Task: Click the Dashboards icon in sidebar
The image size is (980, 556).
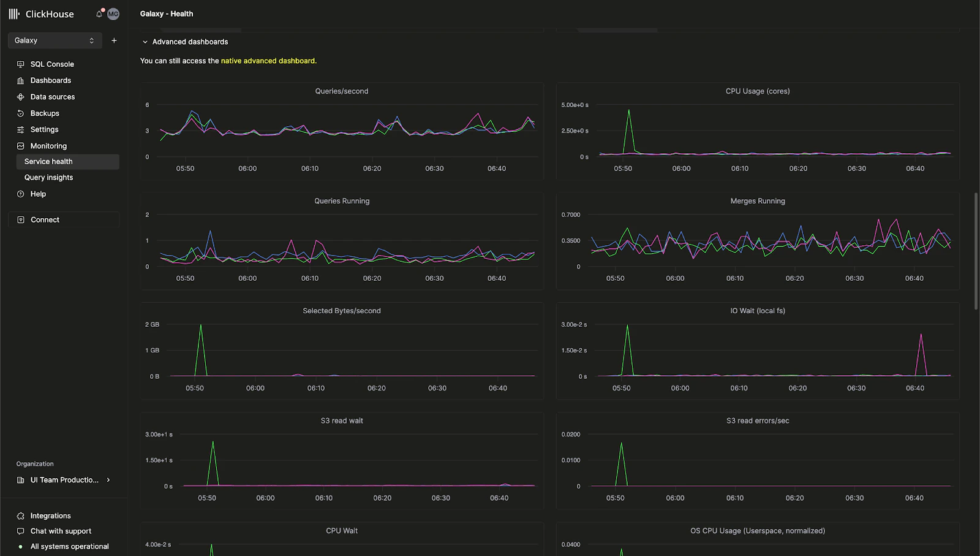Action: tap(21, 80)
